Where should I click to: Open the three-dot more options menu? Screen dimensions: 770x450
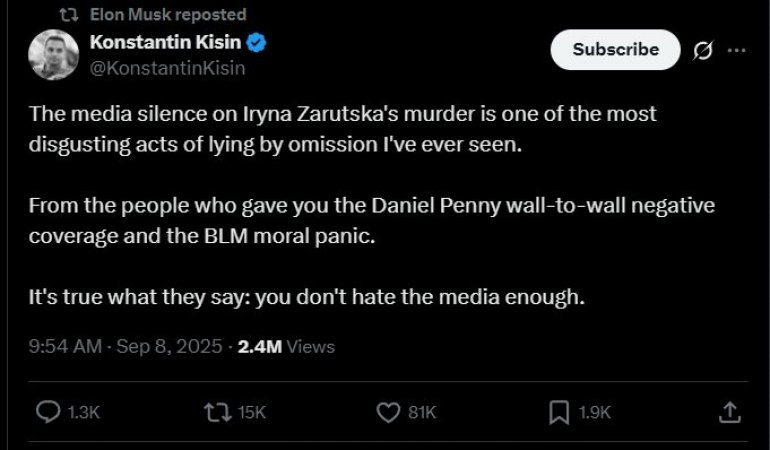pos(736,50)
